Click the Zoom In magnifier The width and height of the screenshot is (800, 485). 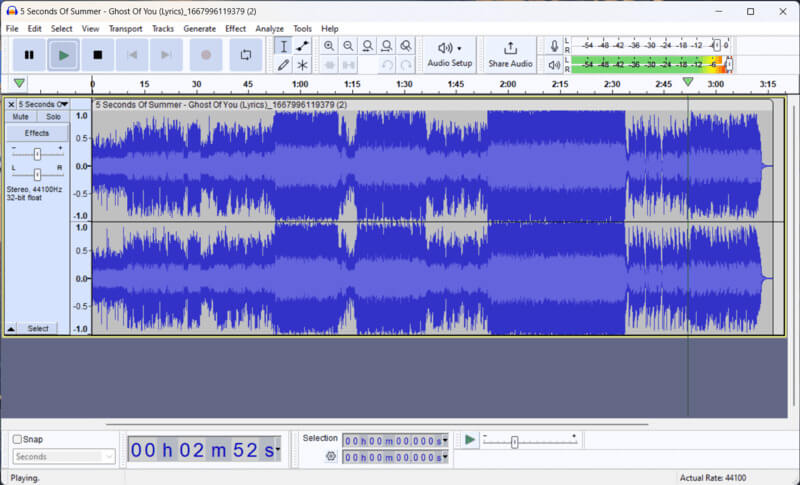329,46
